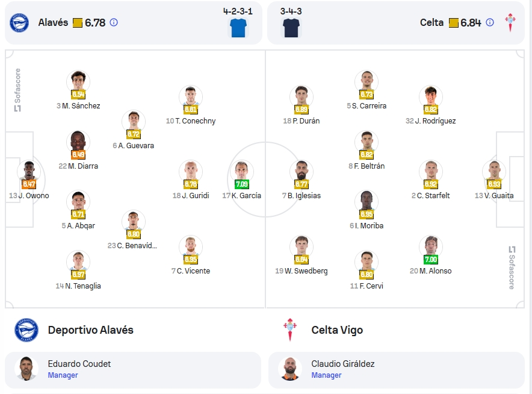Screen dimensions: 532x394
Task: Open the Deportivo Alavés team link
Action: (91, 330)
